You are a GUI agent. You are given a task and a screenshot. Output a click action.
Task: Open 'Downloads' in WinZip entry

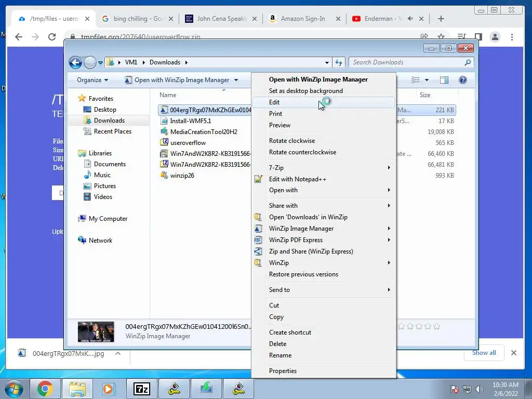tap(323, 217)
